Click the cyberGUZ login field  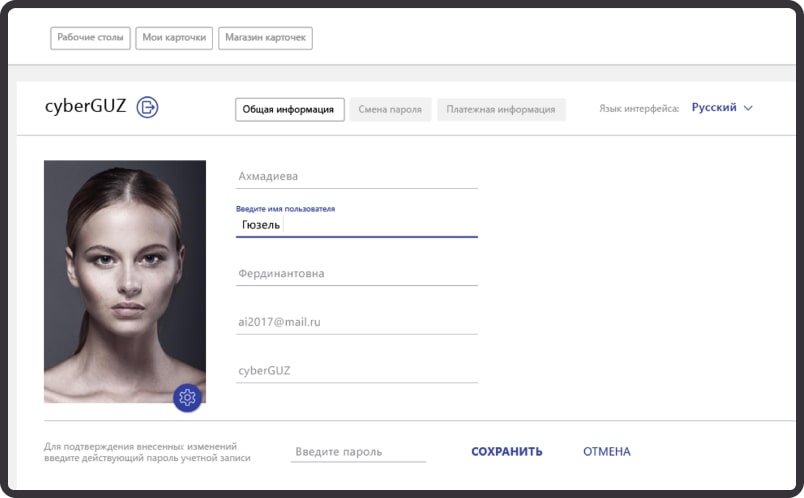coord(356,370)
